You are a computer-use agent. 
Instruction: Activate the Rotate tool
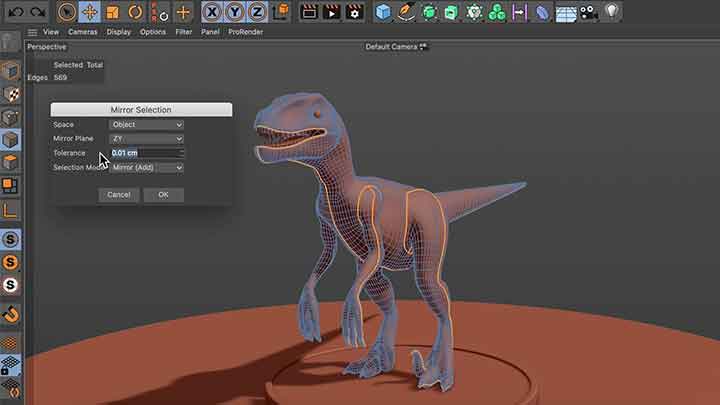135,12
